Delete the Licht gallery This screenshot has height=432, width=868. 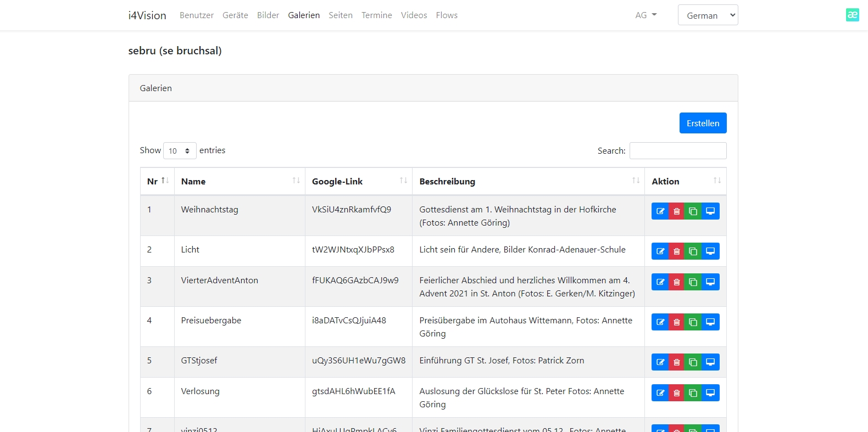(677, 251)
